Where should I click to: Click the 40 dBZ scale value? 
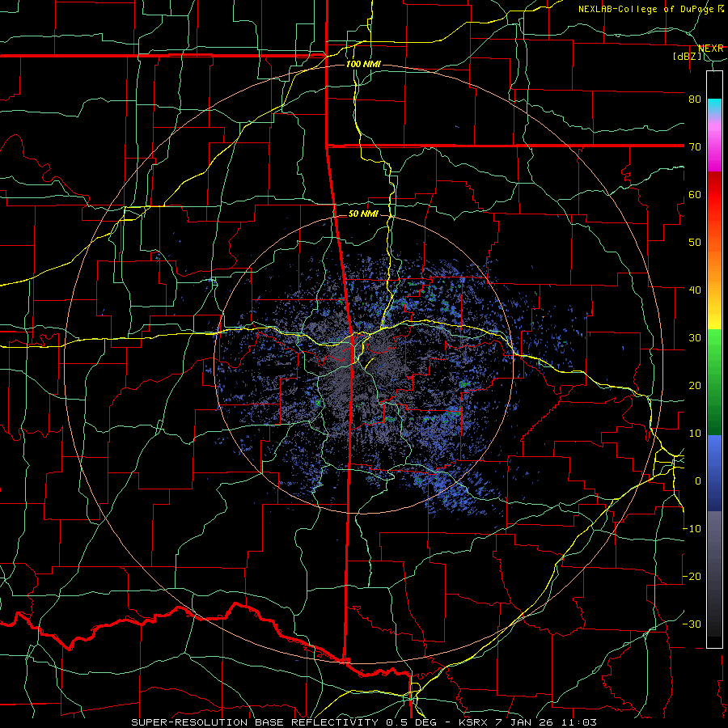pyautogui.click(x=695, y=290)
